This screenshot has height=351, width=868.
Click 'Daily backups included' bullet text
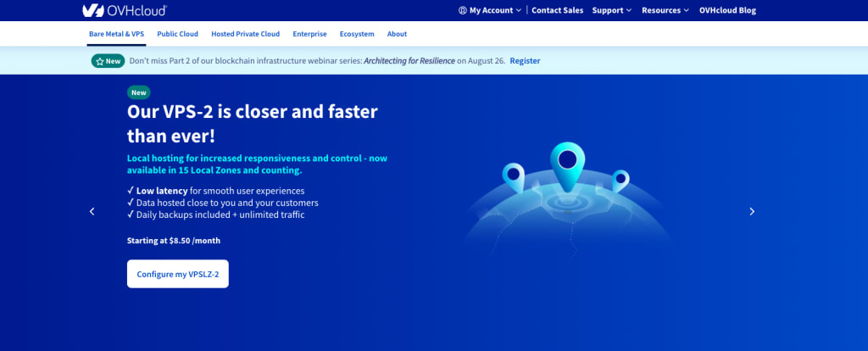216,214
